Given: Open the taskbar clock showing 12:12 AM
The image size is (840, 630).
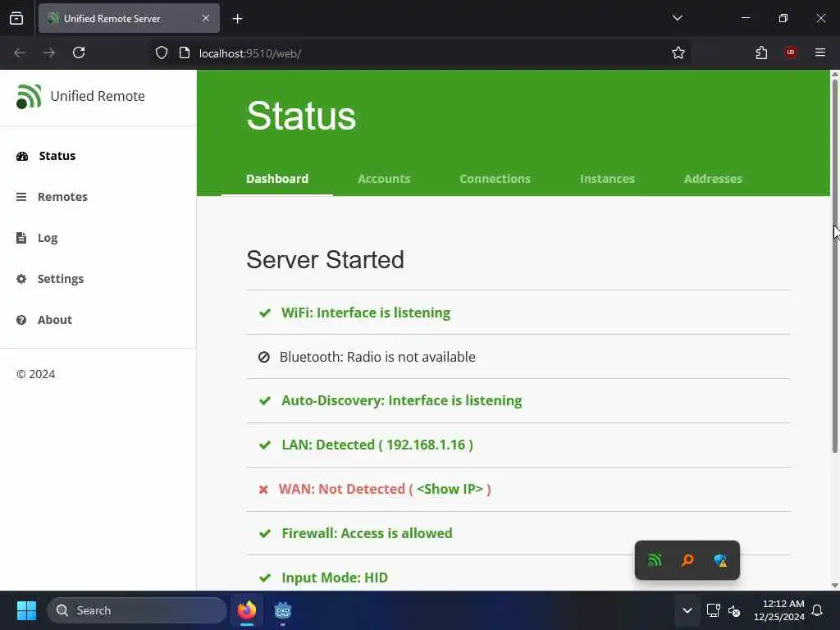Looking at the screenshot, I should [779, 610].
